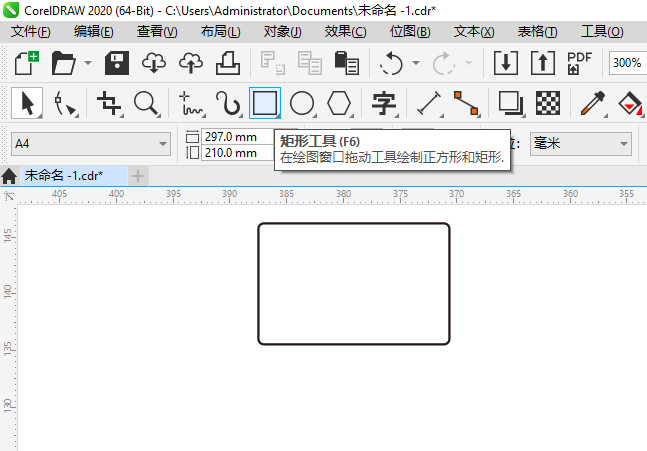Viewport: 647px width, 451px height.
Task: Click the Print icon
Action: click(228, 62)
